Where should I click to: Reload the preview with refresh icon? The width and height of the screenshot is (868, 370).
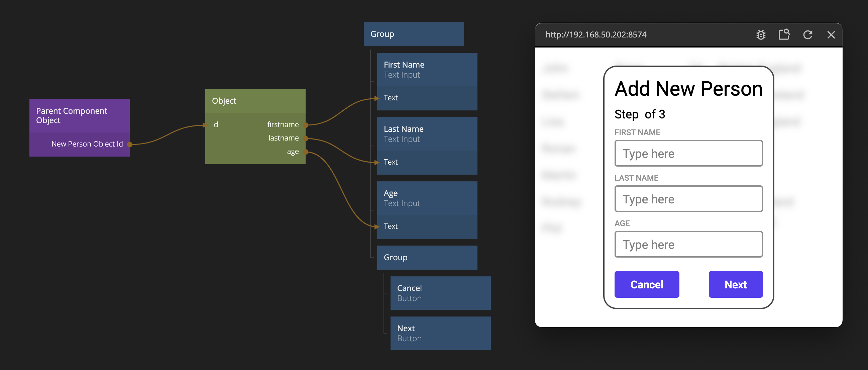[x=807, y=35]
